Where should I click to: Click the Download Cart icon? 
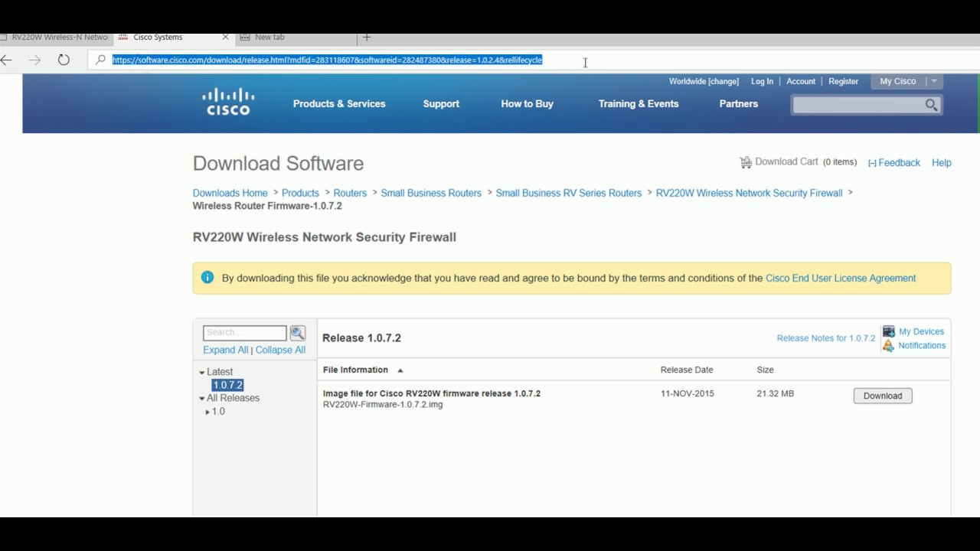click(746, 162)
